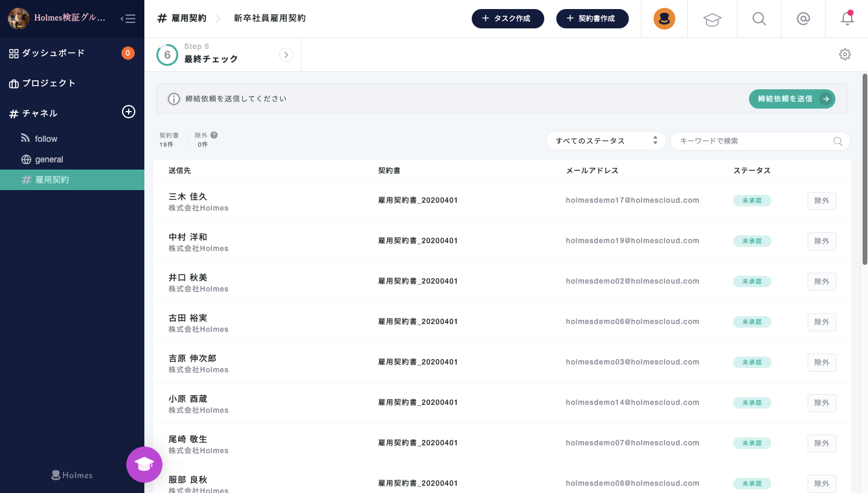
Task: Click the チャネル section header
Action: click(x=40, y=113)
